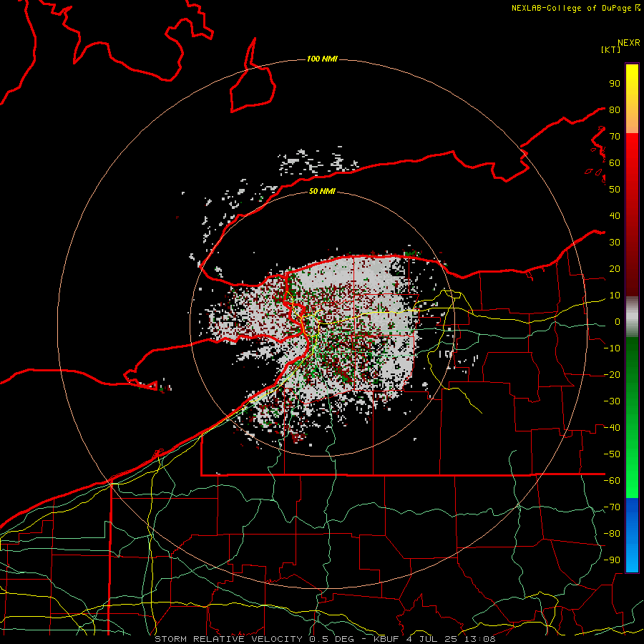Click the 13:08 timestamp in caption
Viewport: 644px width, 644px height.
click(x=480, y=639)
